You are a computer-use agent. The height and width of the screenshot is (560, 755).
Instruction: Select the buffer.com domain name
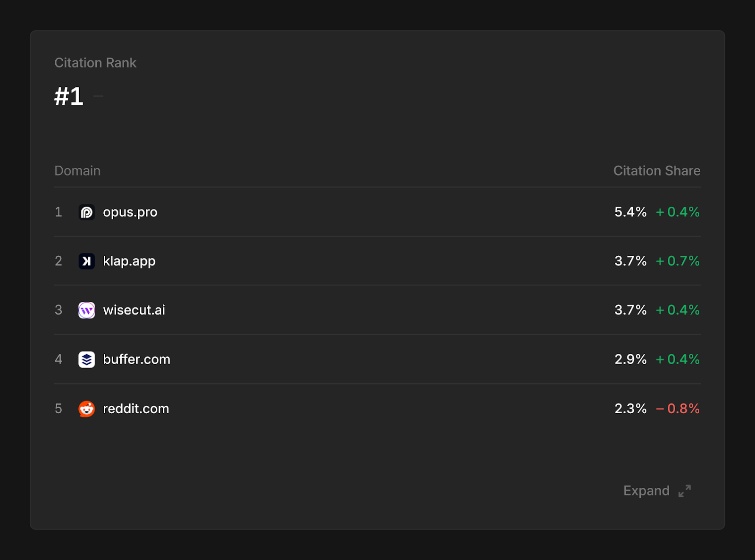coord(137,359)
